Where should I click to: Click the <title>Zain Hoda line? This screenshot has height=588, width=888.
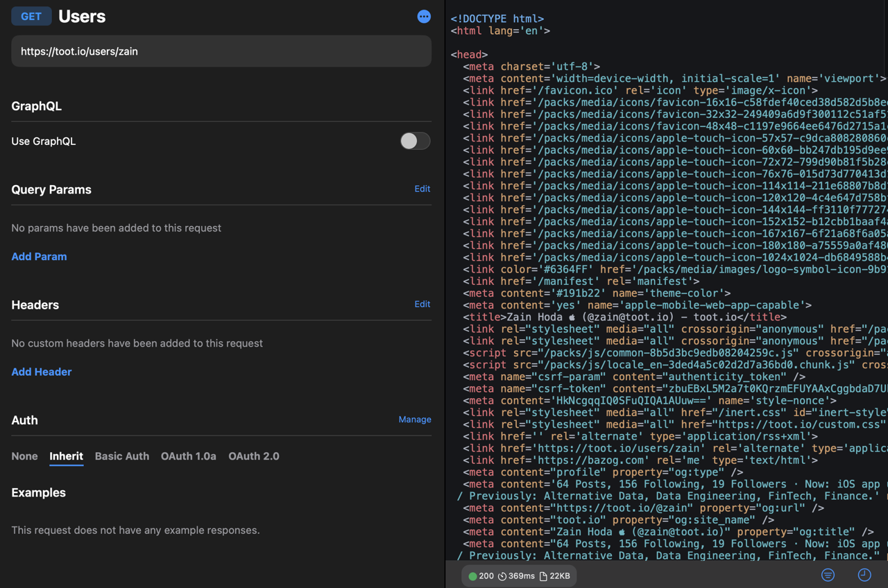click(x=625, y=317)
